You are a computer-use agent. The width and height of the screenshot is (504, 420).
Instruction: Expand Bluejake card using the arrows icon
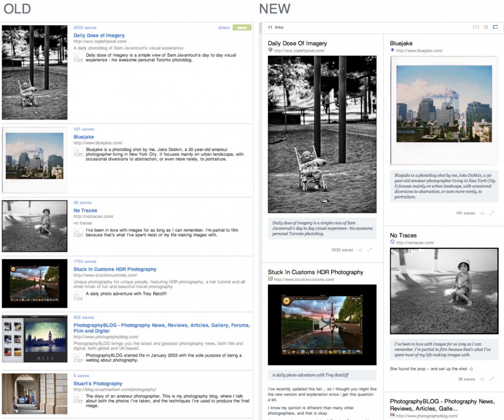pyautogui.click(x=492, y=213)
